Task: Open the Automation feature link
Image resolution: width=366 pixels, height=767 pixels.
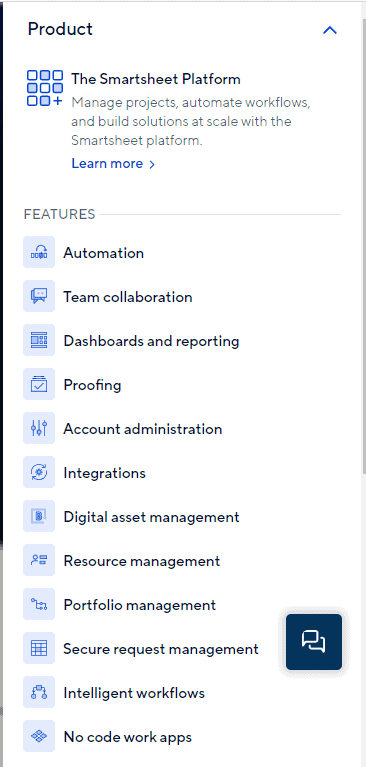Action: click(x=104, y=253)
